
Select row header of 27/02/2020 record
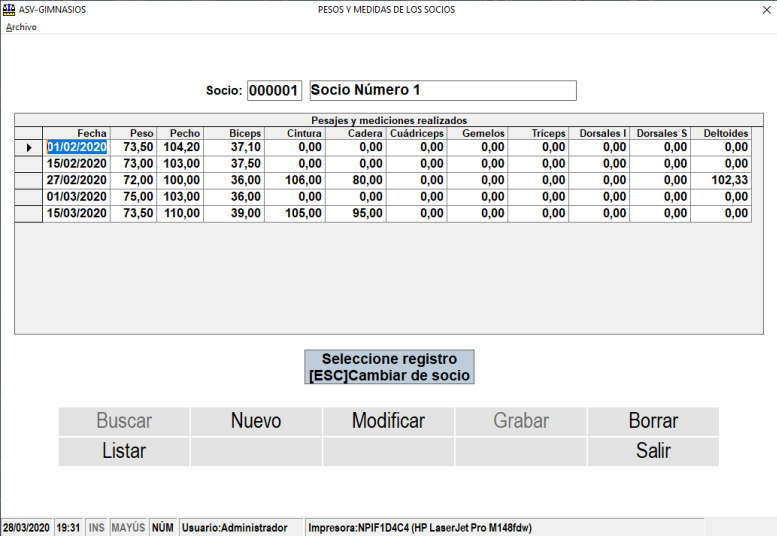pos(29,180)
